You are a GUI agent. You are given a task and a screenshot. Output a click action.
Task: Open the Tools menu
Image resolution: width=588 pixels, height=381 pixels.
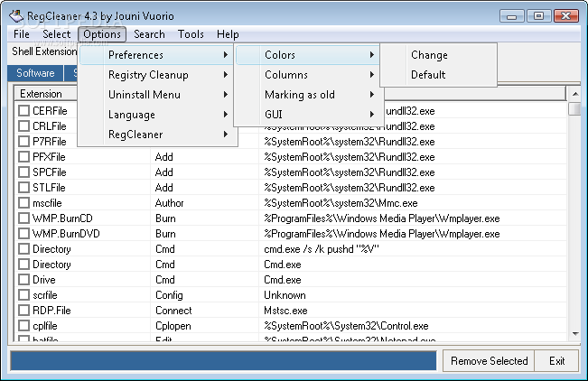[191, 34]
